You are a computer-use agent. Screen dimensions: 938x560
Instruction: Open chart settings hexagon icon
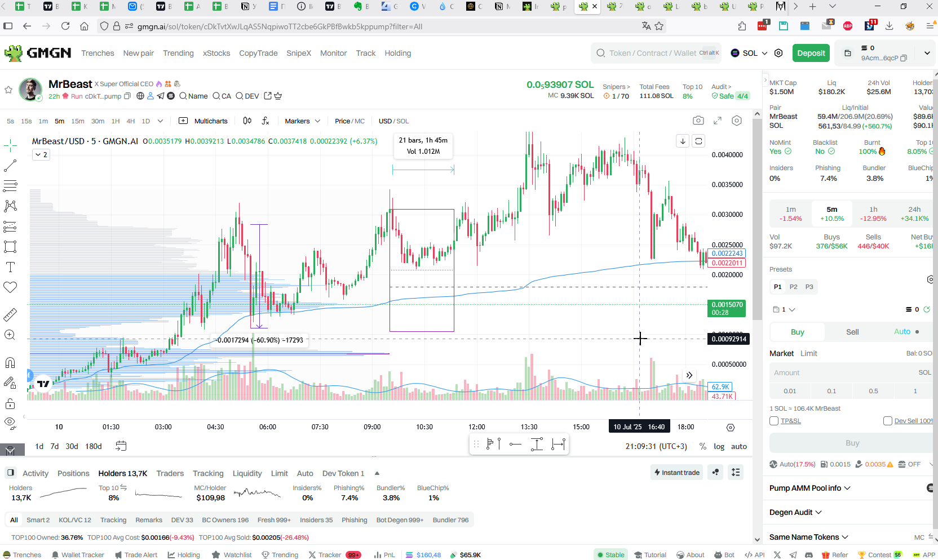pos(737,121)
